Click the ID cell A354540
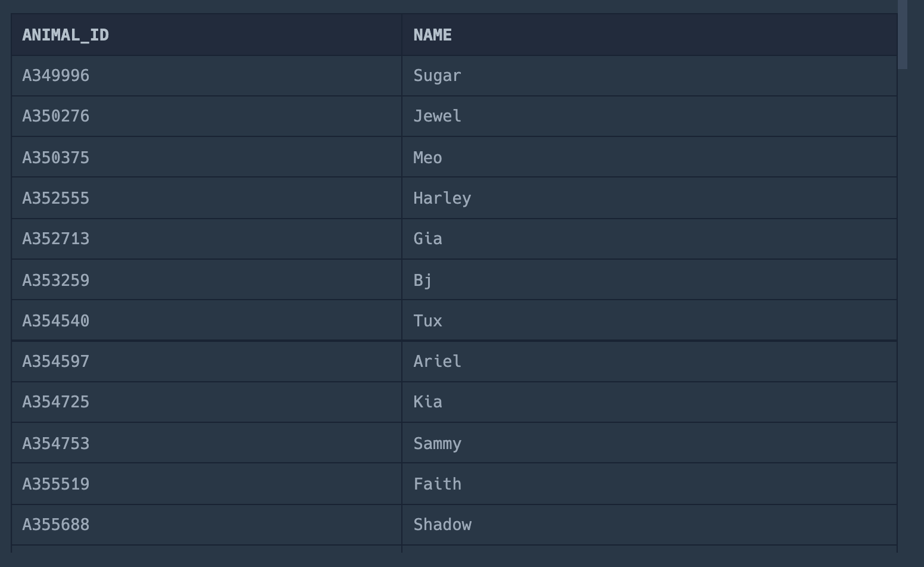This screenshot has height=567, width=924. 56,321
